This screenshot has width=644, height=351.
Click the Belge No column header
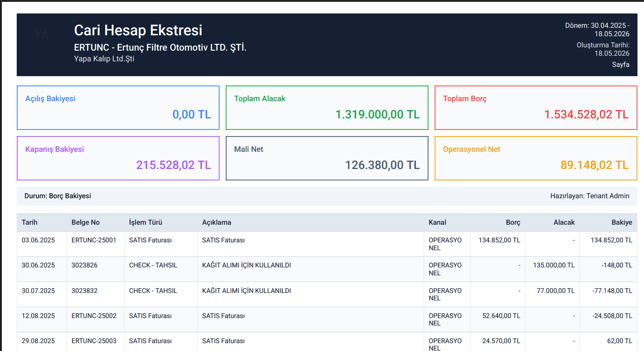point(85,222)
